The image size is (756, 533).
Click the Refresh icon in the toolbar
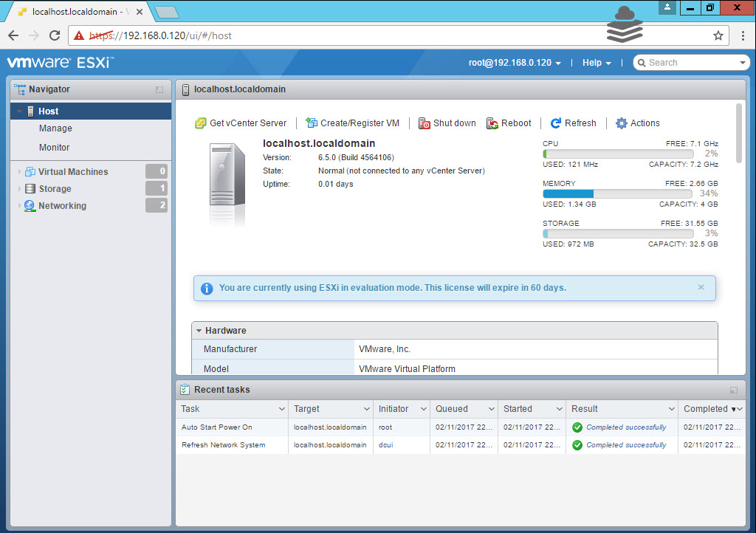pyautogui.click(x=556, y=123)
